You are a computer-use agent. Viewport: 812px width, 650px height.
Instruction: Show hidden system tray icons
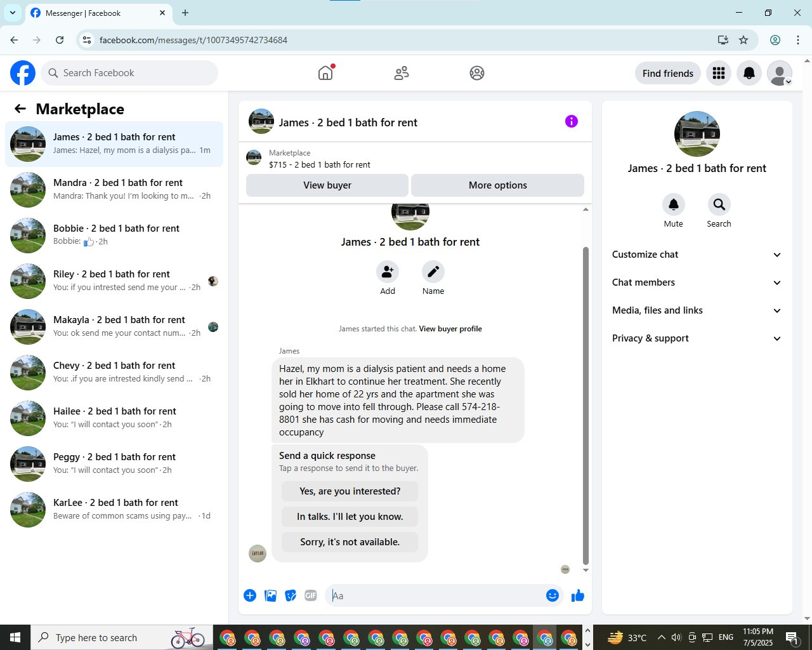pos(661,637)
